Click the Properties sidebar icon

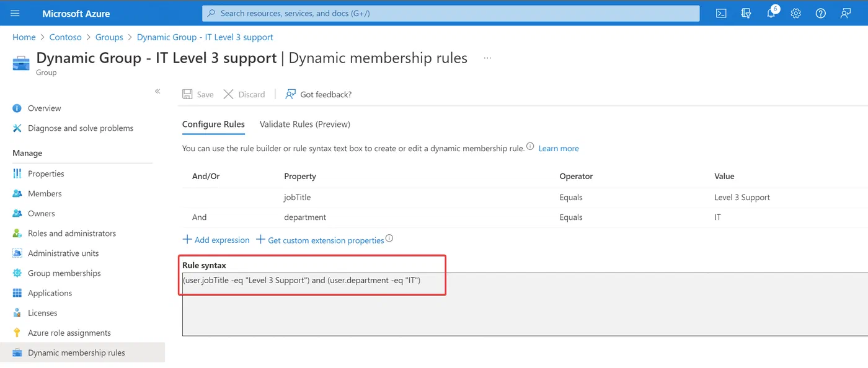[x=17, y=174]
